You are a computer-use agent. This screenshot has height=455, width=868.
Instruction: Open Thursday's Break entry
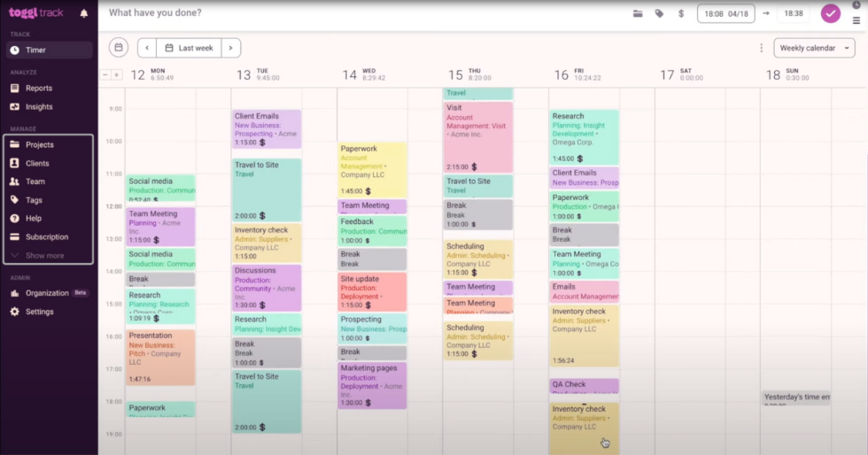tap(477, 215)
